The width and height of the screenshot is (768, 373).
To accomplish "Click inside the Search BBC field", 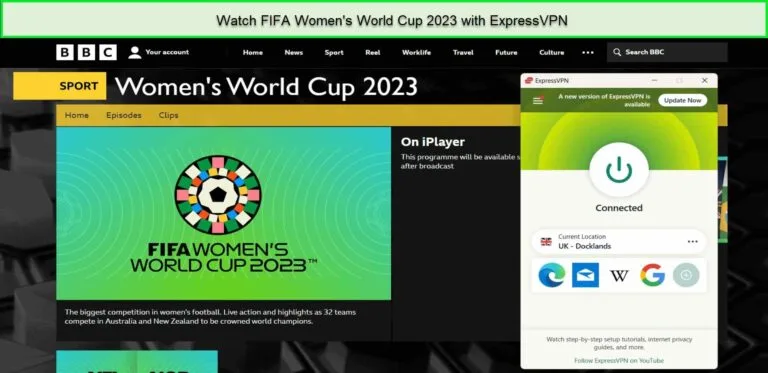I will pos(667,52).
